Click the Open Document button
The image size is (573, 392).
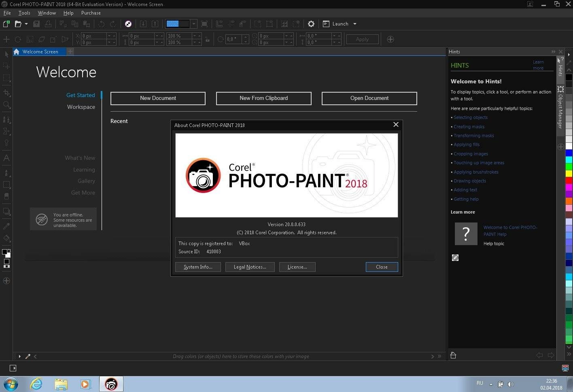click(x=369, y=98)
